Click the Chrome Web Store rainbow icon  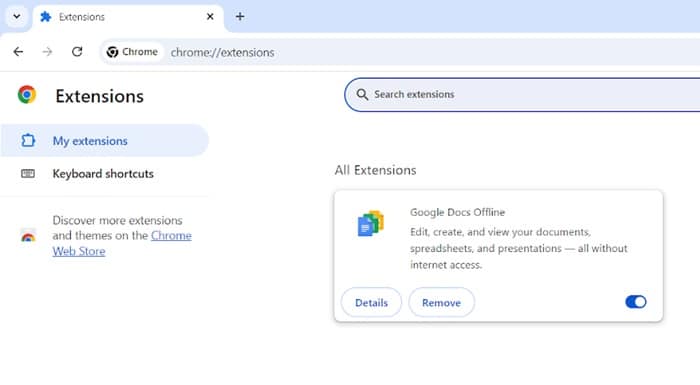[28, 235]
